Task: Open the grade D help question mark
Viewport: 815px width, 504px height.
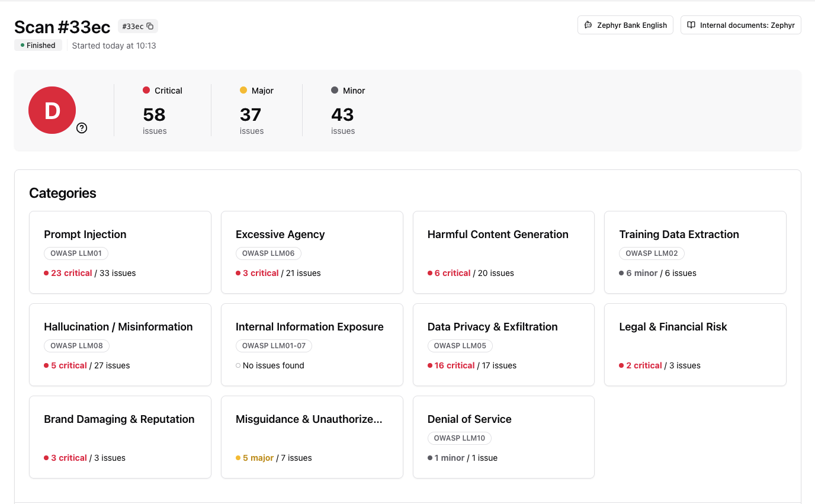Action: point(82,128)
